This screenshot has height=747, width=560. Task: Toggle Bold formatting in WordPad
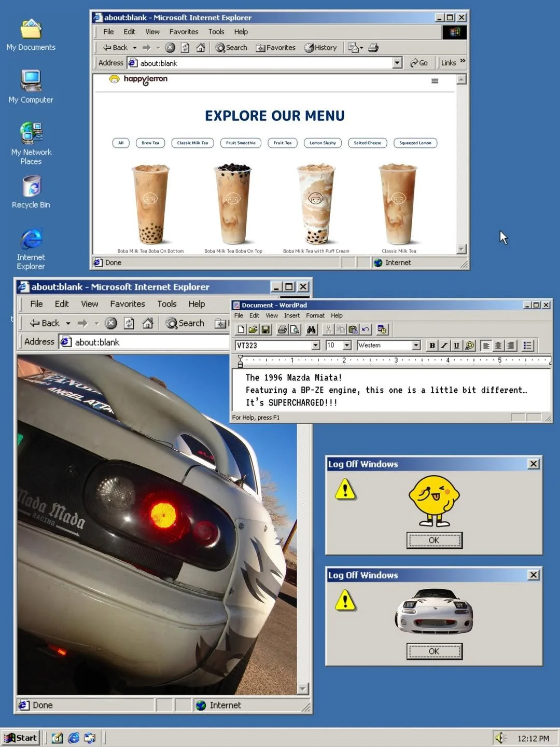point(432,345)
